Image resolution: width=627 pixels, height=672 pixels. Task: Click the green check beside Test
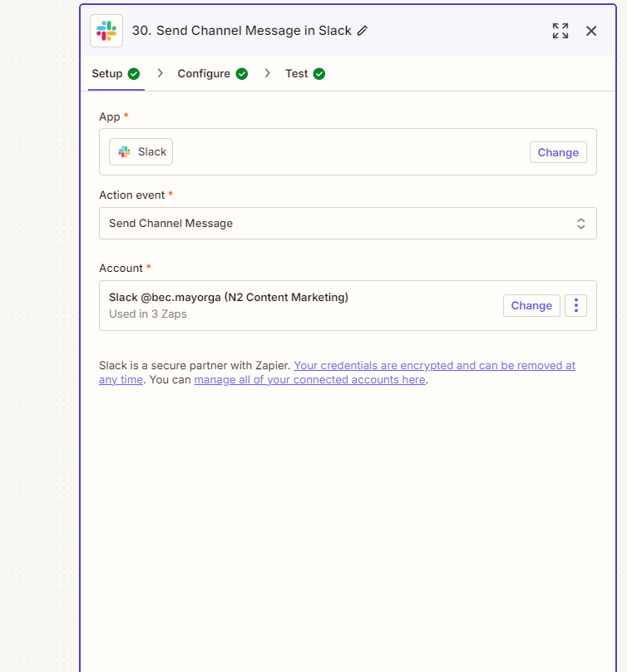tap(318, 74)
